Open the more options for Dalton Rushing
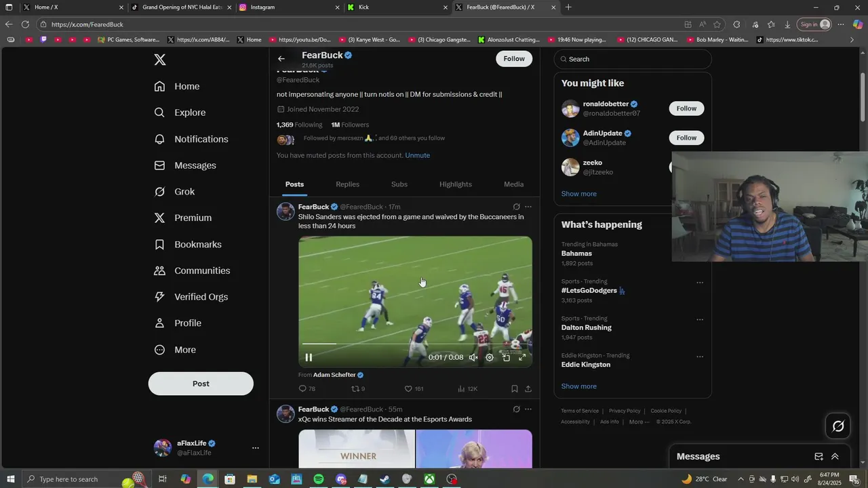This screenshot has height=488, width=868. click(700, 320)
